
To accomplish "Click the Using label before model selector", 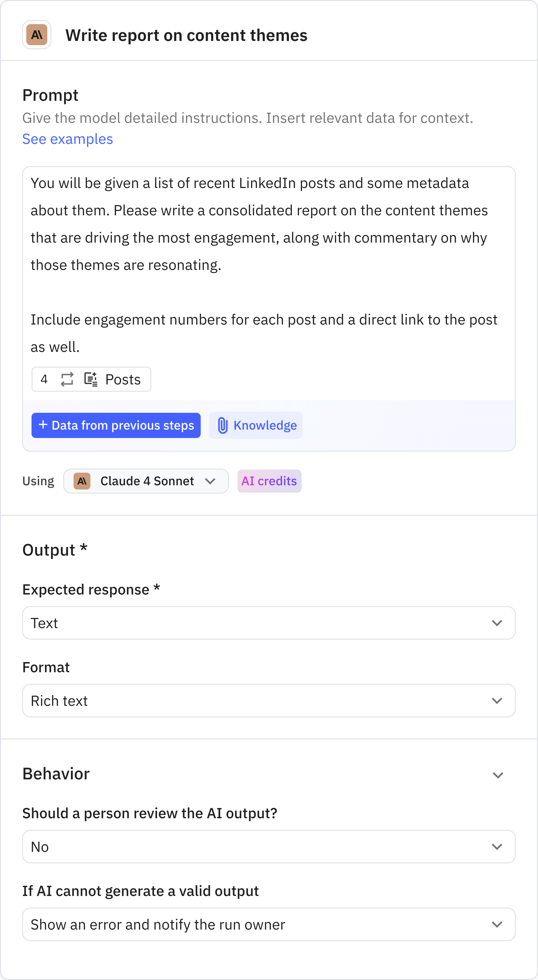I will coord(38,481).
